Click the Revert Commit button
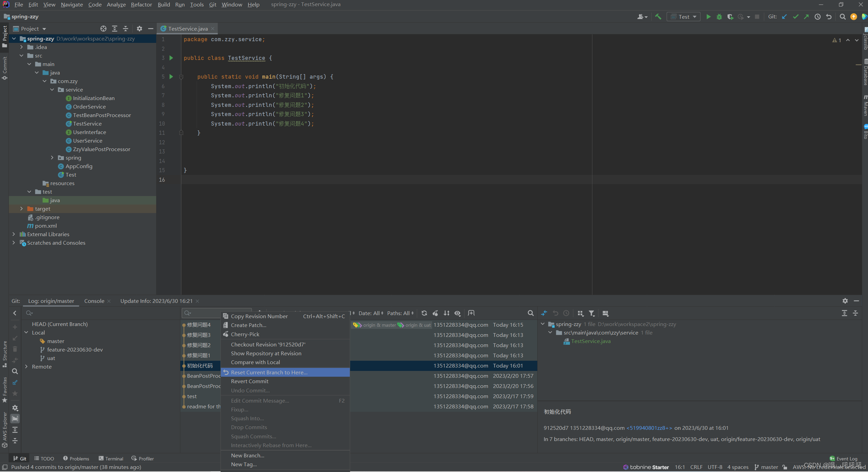 [x=249, y=381]
